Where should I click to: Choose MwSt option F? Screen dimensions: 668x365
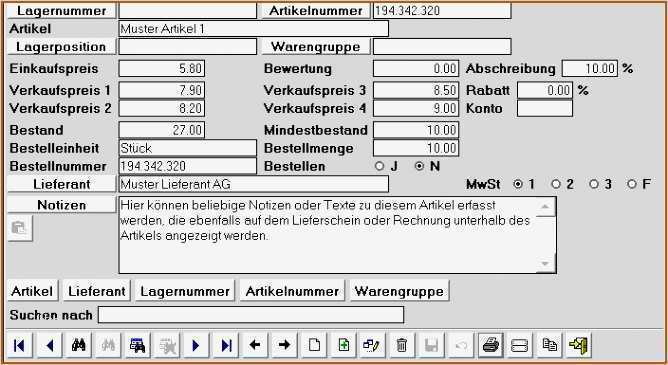coord(632,184)
